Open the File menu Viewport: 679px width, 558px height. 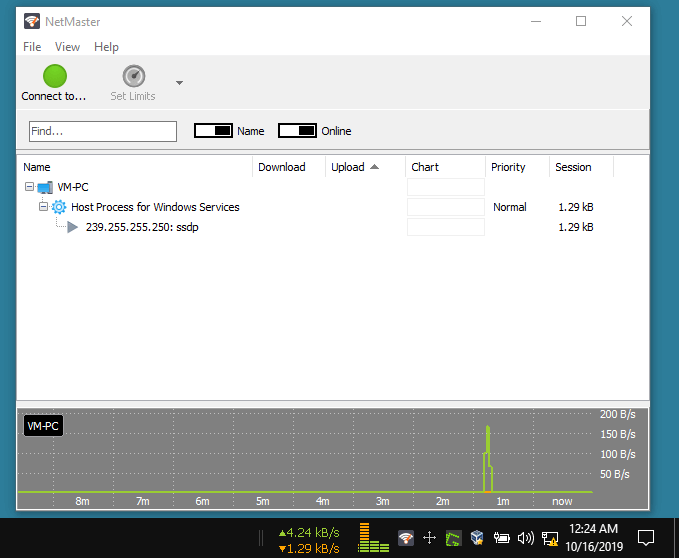32,47
